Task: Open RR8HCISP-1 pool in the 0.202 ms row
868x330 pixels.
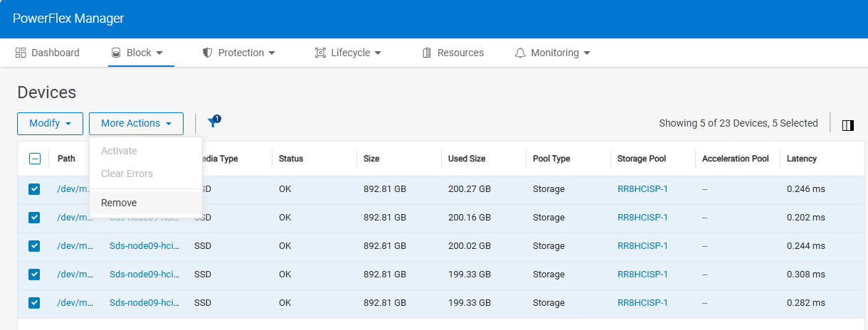Action: click(x=642, y=218)
